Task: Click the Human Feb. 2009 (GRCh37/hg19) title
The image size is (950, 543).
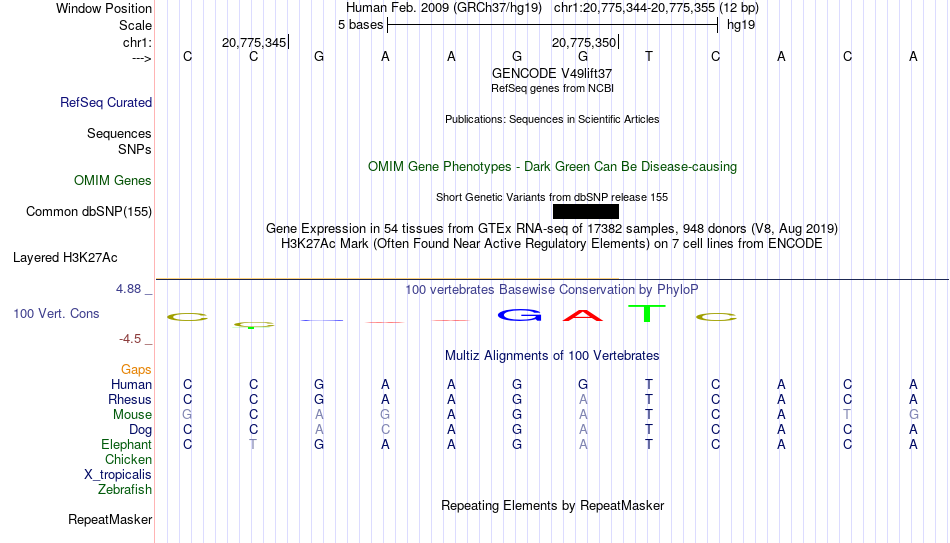Action: point(443,8)
